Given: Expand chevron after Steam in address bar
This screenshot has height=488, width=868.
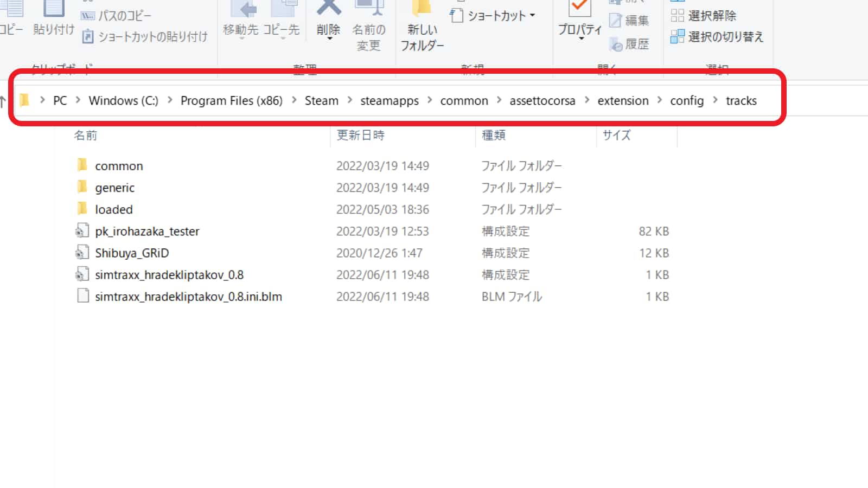Looking at the screenshot, I should click(x=349, y=100).
